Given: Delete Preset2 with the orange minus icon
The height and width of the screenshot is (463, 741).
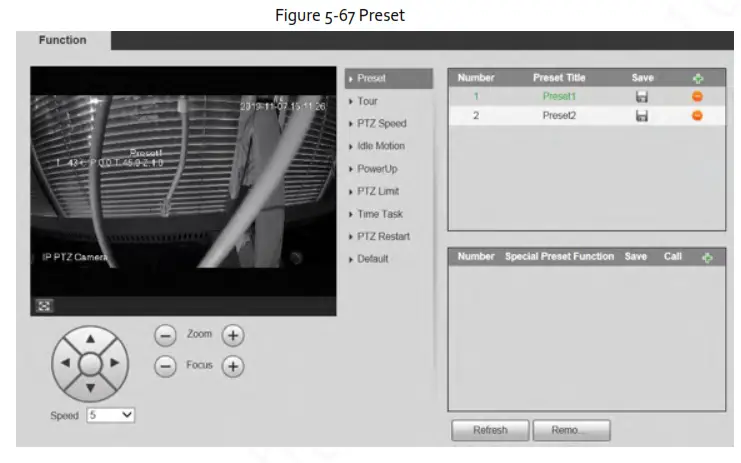Looking at the screenshot, I should tap(697, 115).
